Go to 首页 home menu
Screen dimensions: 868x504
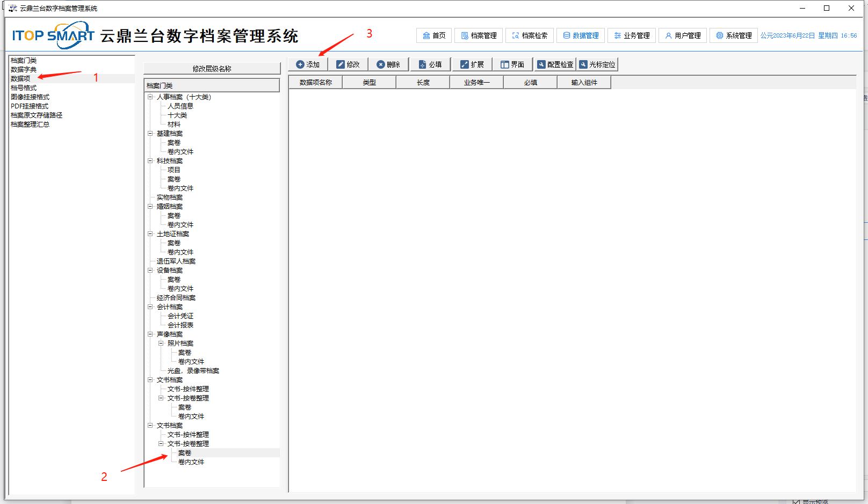point(434,35)
